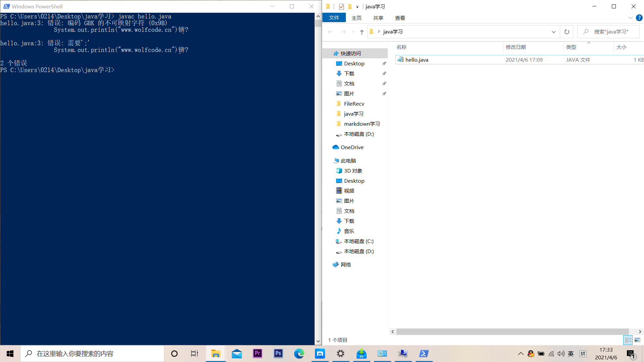
Task: Open pinned 文档 under quick access
Action: 349,83
